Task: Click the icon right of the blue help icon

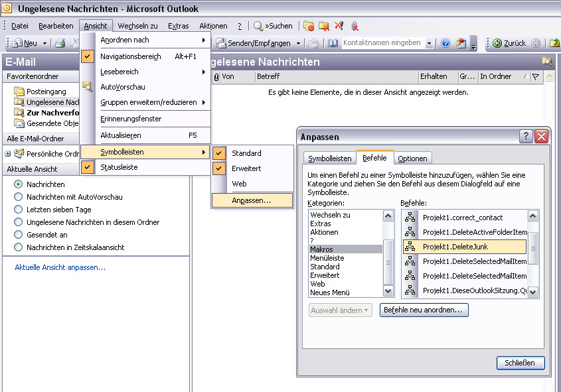Action: click(x=461, y=43)
